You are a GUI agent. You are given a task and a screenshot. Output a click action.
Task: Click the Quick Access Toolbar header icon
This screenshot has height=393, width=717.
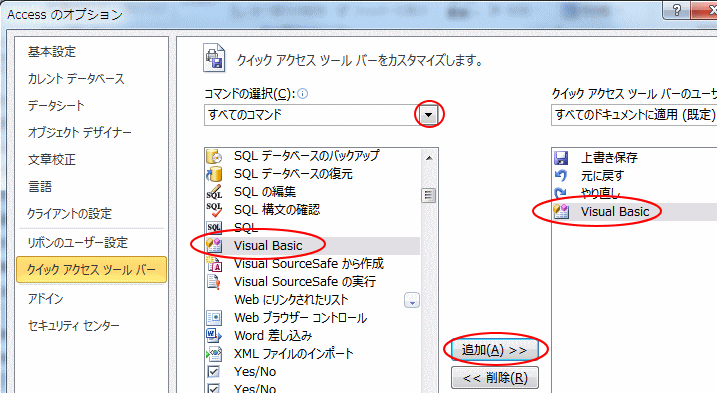point(214,58)
